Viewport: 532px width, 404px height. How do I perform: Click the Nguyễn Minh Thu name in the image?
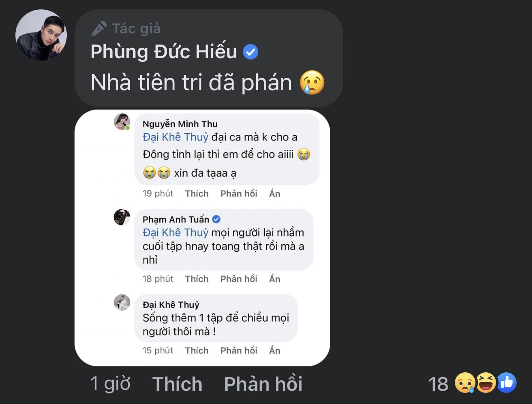click(180, 124)
